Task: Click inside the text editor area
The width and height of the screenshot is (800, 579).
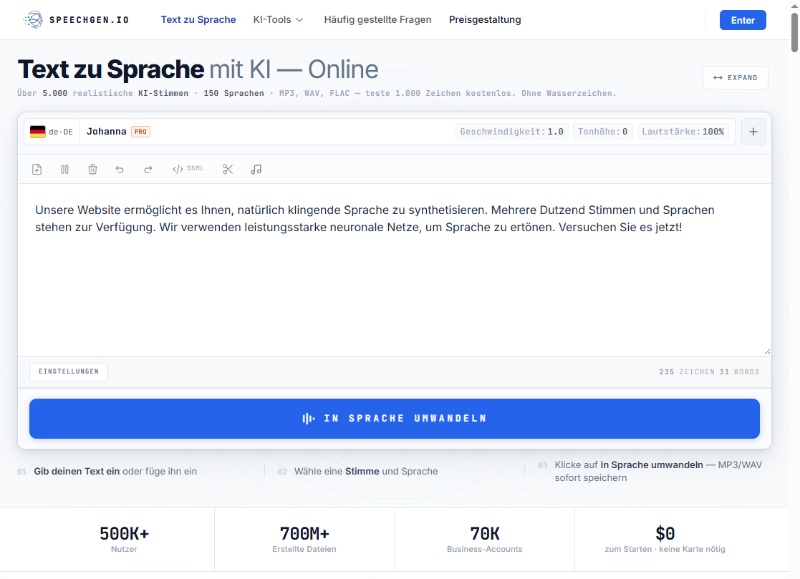Action: pos(394,270)
